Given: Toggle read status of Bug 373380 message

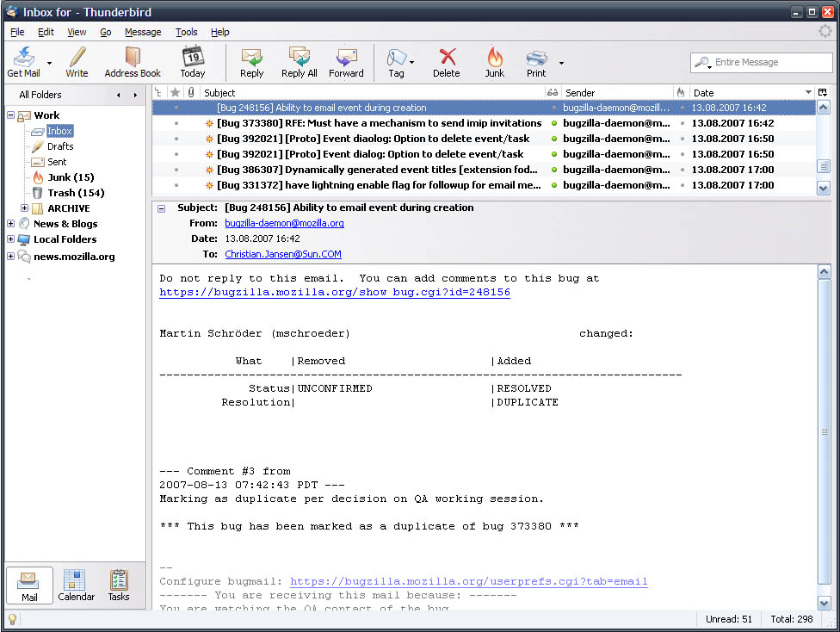Looking at the screenshot, I should (x=554, y=123).
